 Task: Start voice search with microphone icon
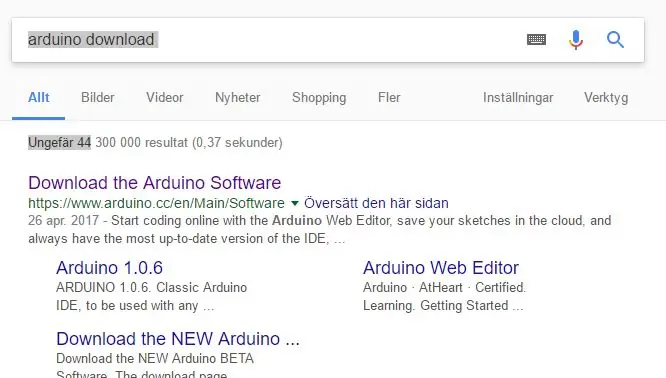coord(576,39)
